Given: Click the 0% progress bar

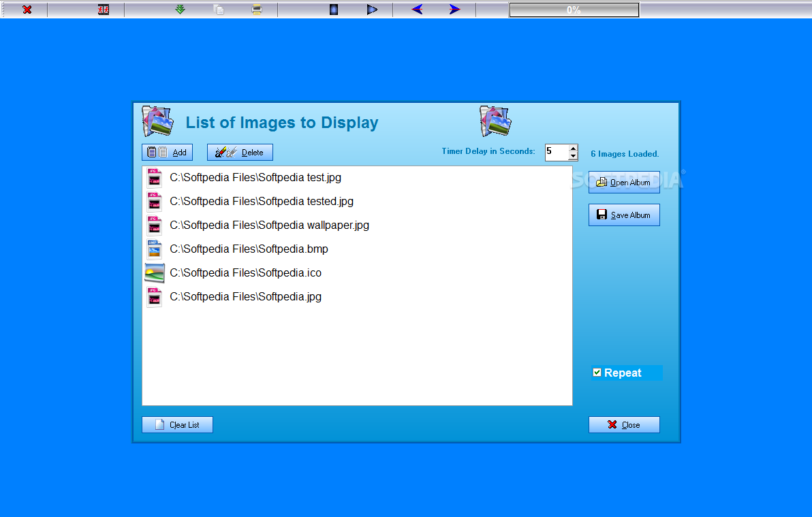Looking at the screenshot, I should click(574, 10).
